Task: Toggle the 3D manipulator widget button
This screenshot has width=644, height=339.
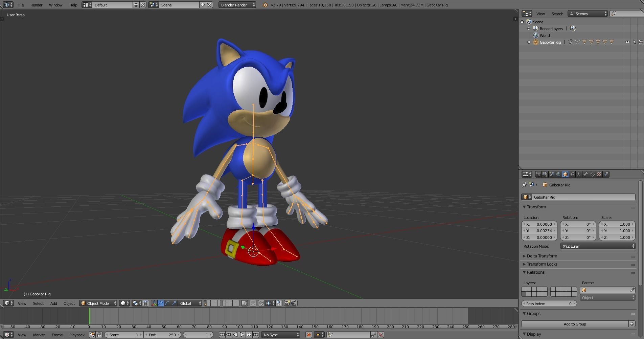Action: [154, 303]
